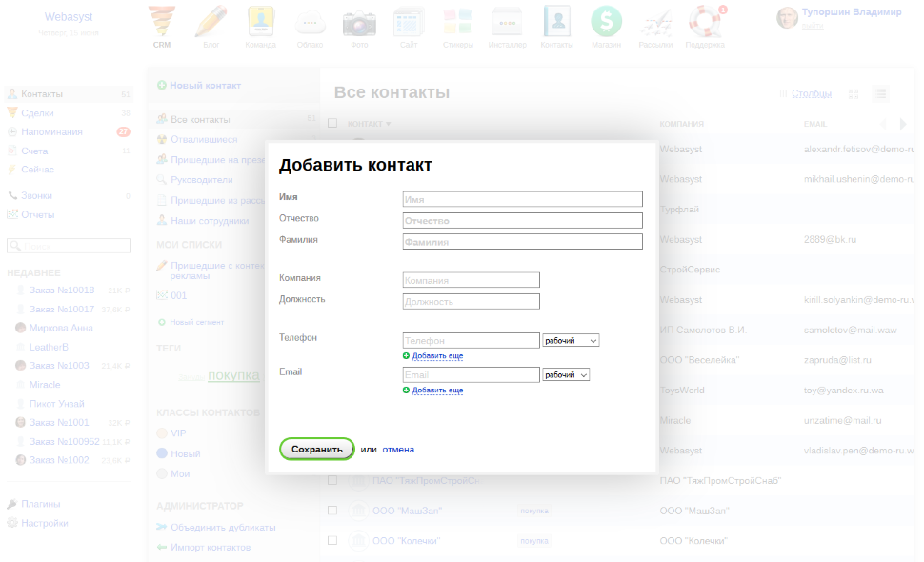Focus the Имя input field
924x562 pixels.
click(x=523, y=199)
